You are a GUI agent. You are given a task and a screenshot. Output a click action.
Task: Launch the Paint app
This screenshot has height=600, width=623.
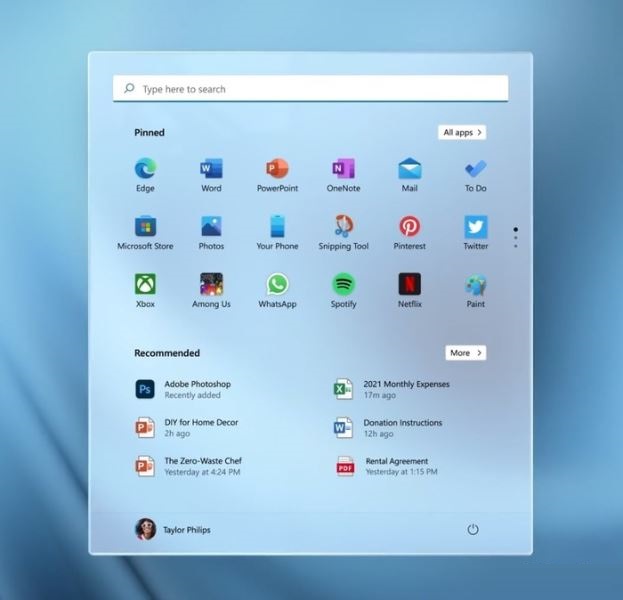[476, 290]
